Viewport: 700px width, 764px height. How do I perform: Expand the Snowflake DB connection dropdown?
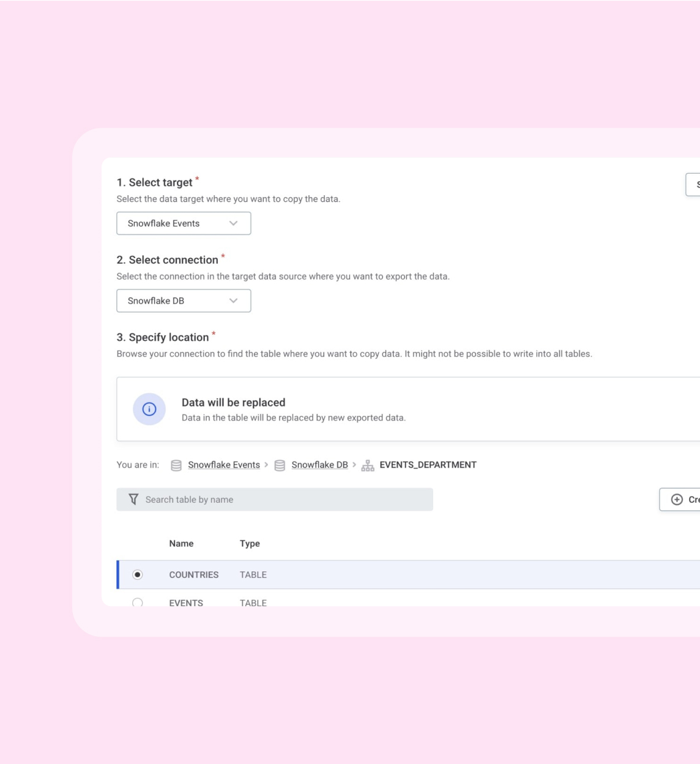[183, 301]
